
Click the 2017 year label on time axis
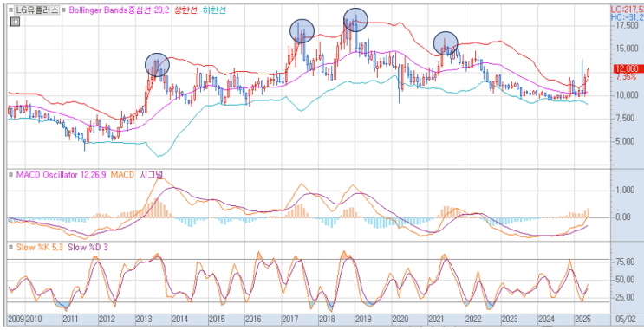pyautogui.click(x=289, y=319)
